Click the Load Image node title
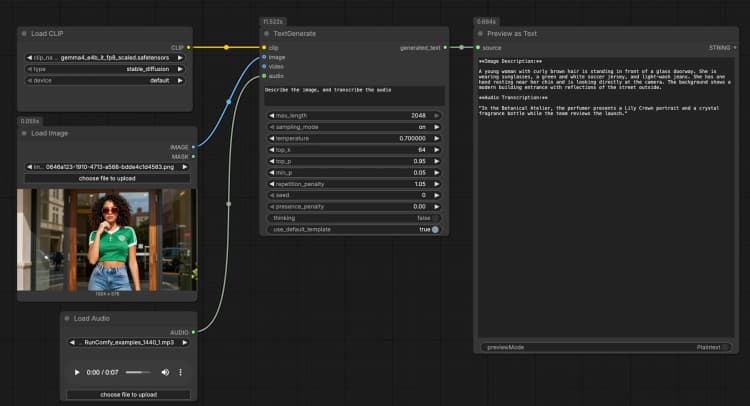The image size is (750, 406). pos(50,133)
